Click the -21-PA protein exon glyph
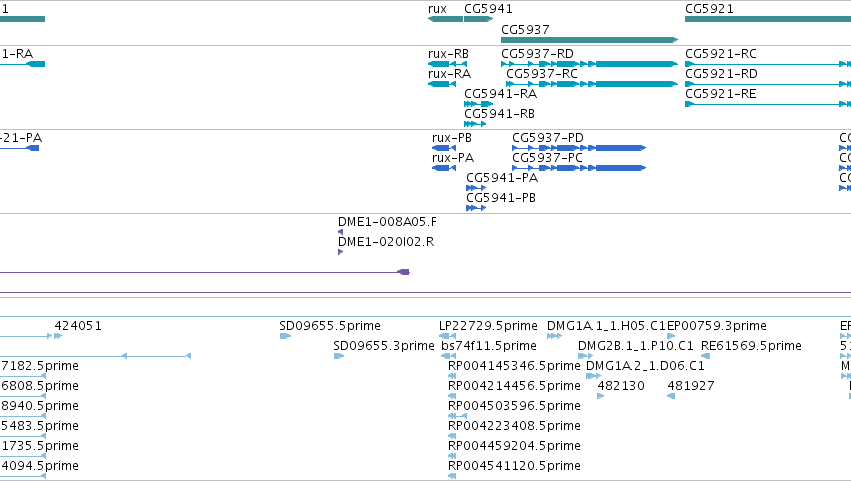The height and width of the screenshot is (481, 851). [x=33, y=148]
